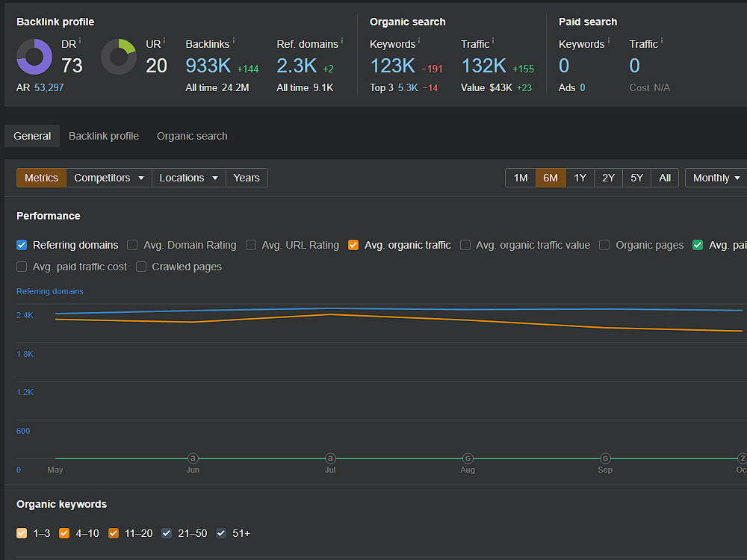
Task: Toggle 1–3 keyword position checkbox
Action: point(22,533)
